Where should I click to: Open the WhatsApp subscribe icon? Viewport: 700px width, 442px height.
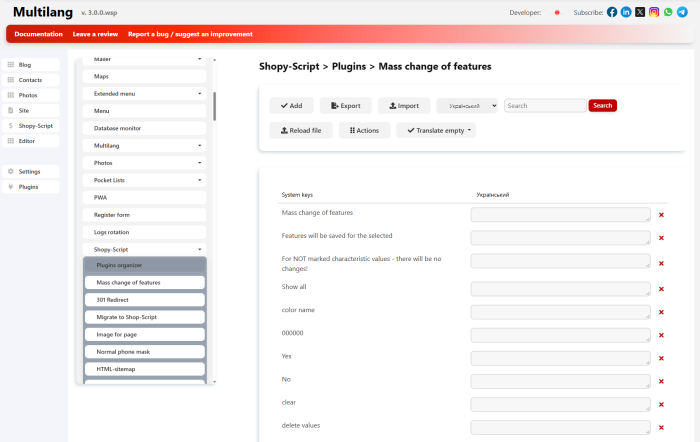click(x=668, y=12)
